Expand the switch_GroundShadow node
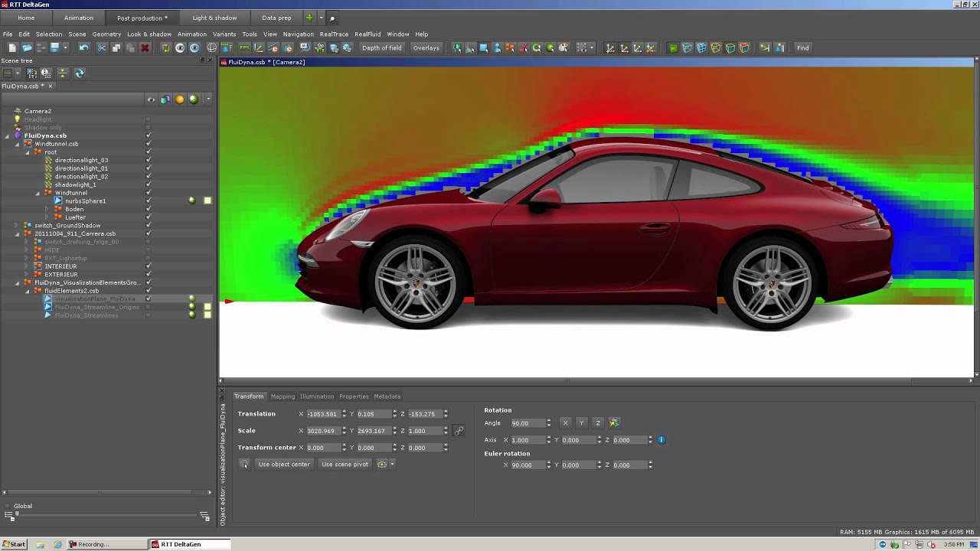Image resolution: width=980 pixels, height=551 pixels. [x=16, y=226]
